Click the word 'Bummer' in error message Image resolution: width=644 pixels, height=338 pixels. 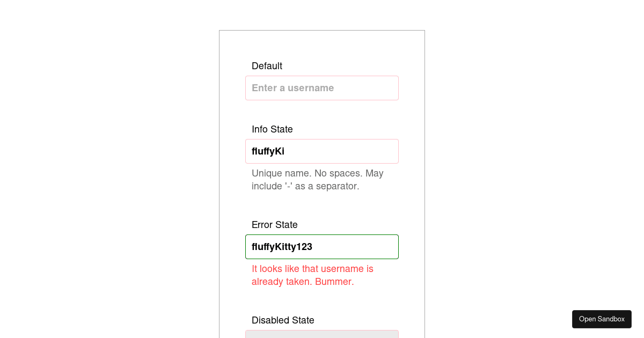tap(333, 281)
